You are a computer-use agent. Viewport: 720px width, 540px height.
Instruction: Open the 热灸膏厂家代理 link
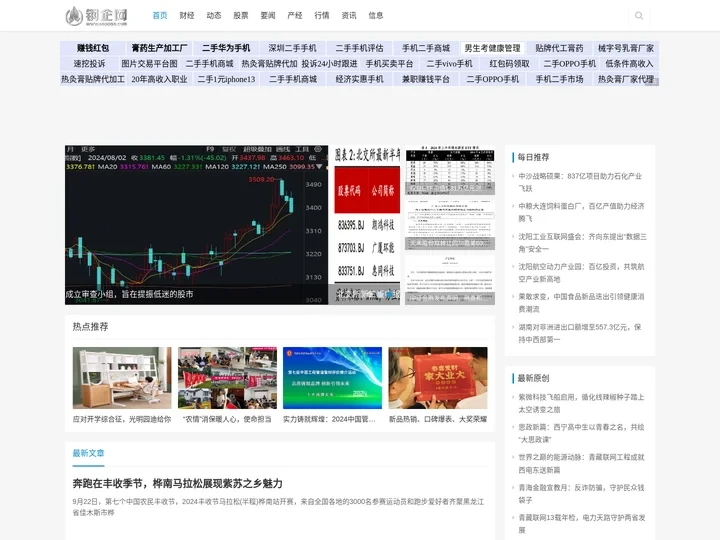point(625,79)
